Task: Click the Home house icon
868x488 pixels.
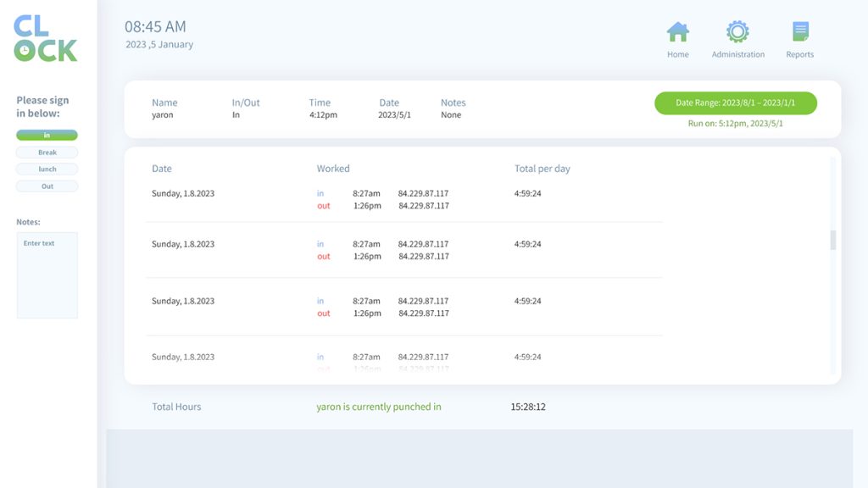Action: 677,32
